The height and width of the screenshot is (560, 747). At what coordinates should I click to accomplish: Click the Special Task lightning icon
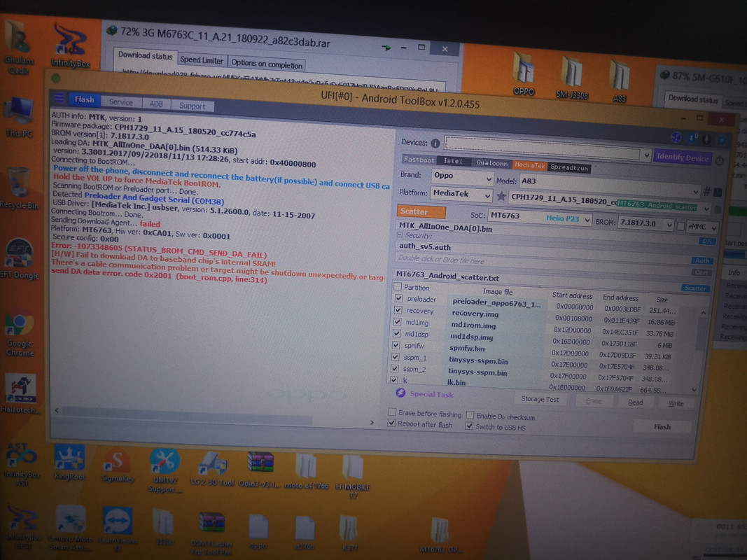click(400, 393)
